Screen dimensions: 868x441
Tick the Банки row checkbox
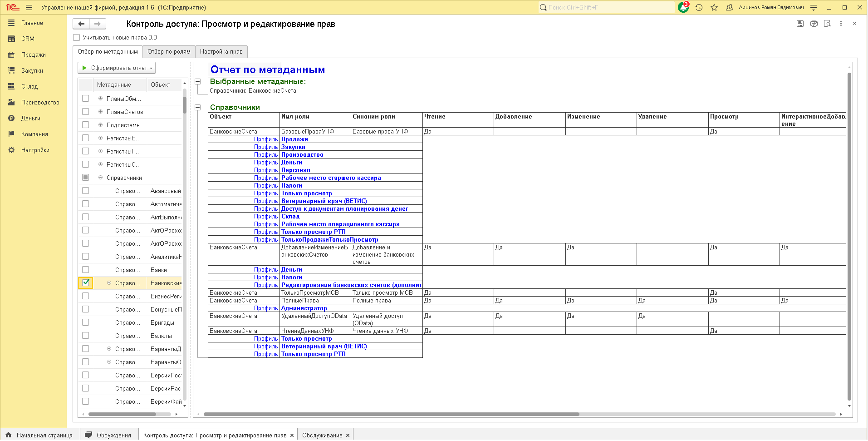(85, 270)
